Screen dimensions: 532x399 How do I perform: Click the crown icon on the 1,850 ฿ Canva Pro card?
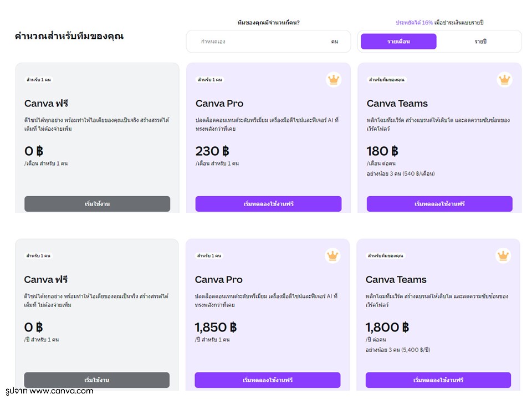point(332,255)
